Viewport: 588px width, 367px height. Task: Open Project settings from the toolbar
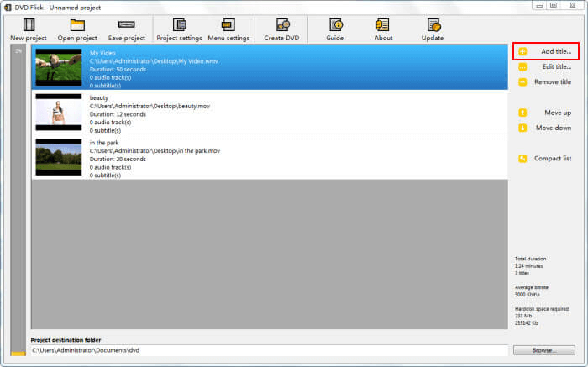coord(179,29)
